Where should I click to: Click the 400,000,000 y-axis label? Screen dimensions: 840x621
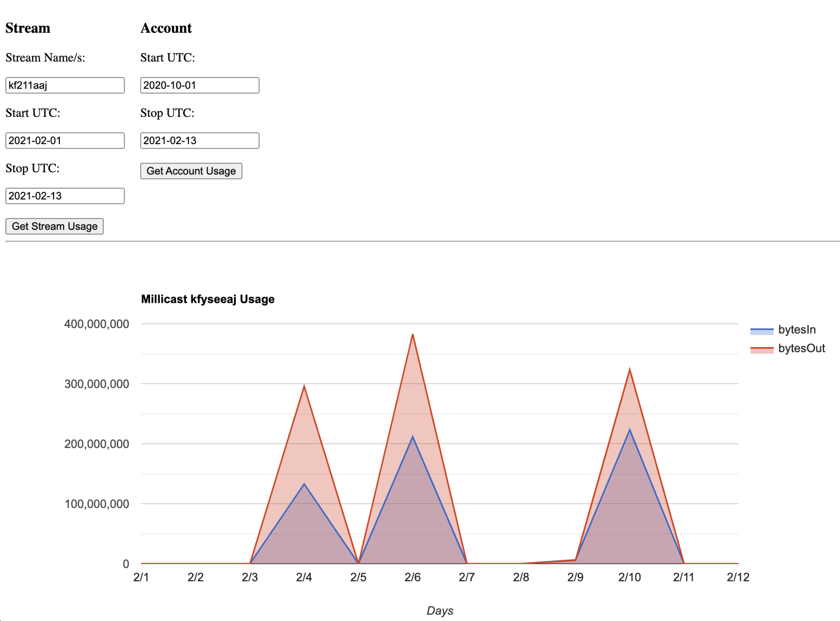point(97,324)
